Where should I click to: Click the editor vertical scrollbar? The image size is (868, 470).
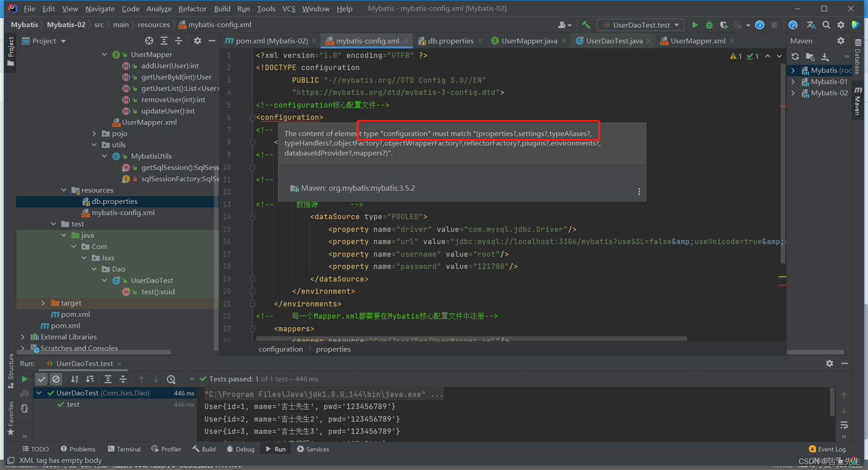[x=783, y=163]
